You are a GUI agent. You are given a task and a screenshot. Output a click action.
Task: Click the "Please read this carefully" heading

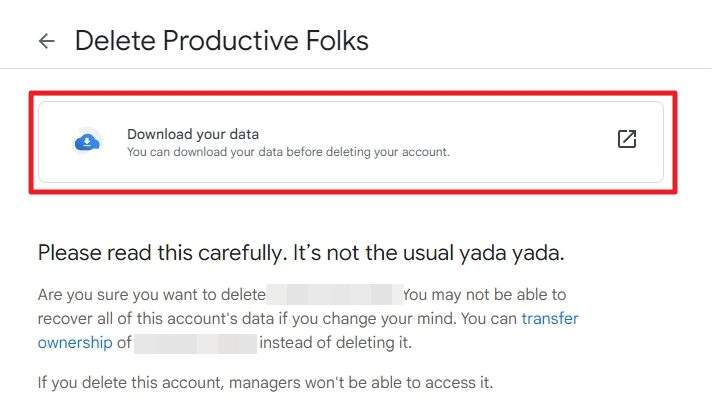(x=301, y=253)
